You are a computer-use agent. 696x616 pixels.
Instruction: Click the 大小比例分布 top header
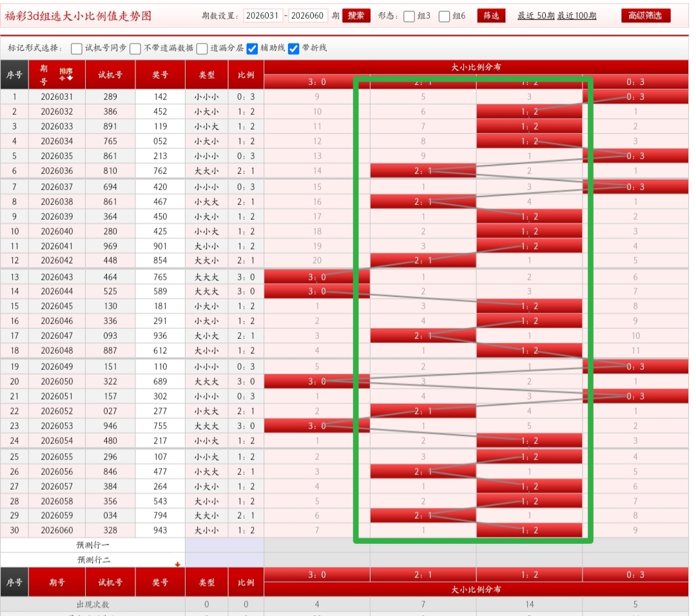click(x=476, y=66)
